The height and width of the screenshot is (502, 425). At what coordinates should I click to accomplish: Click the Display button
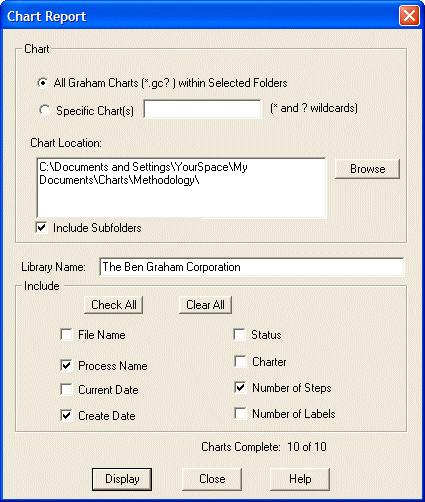pos(122,479)
